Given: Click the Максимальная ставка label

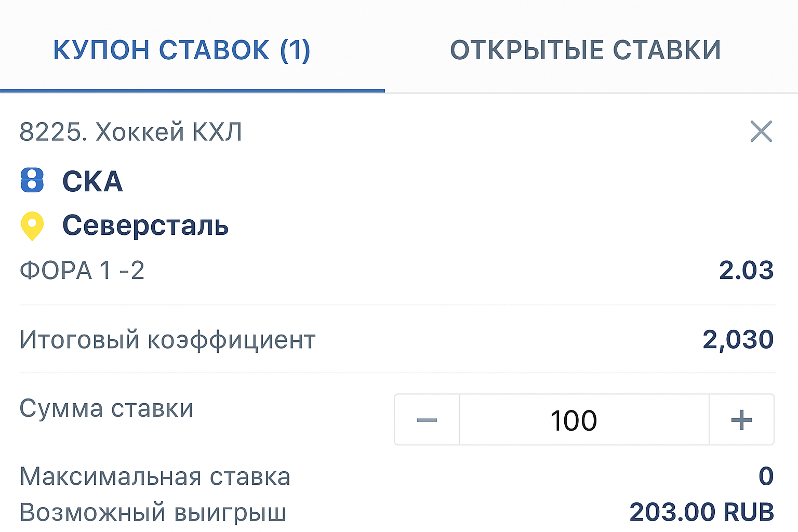Looking at the screenshot, I should pos(155,476).
